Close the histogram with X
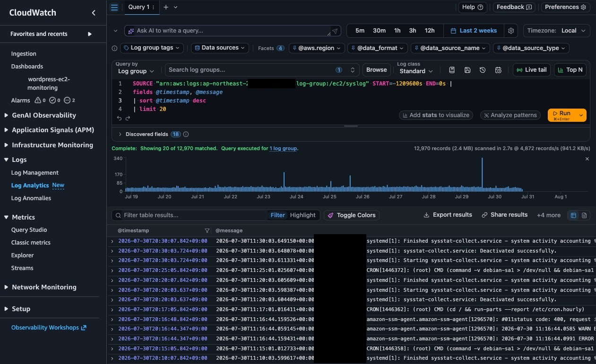 pos(587,159)
